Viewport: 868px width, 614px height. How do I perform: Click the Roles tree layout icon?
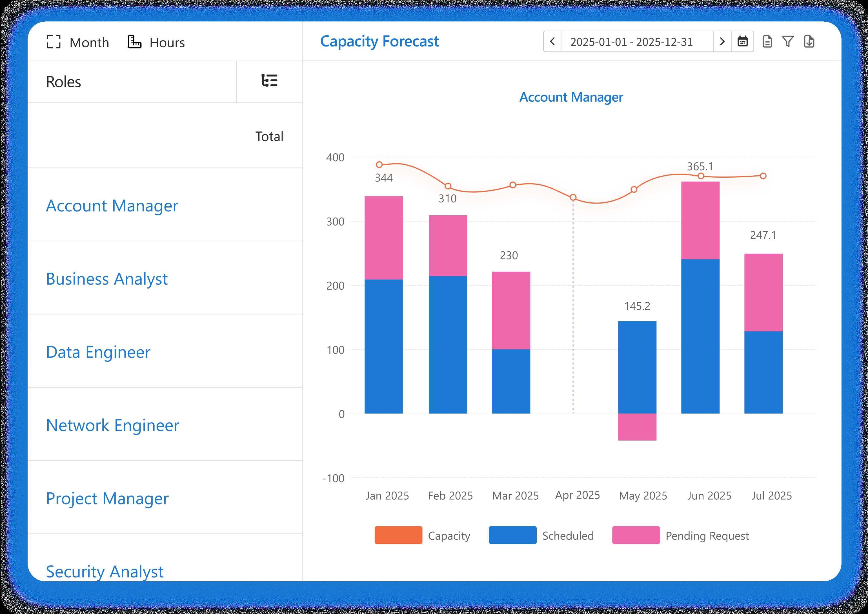point(269,81)
